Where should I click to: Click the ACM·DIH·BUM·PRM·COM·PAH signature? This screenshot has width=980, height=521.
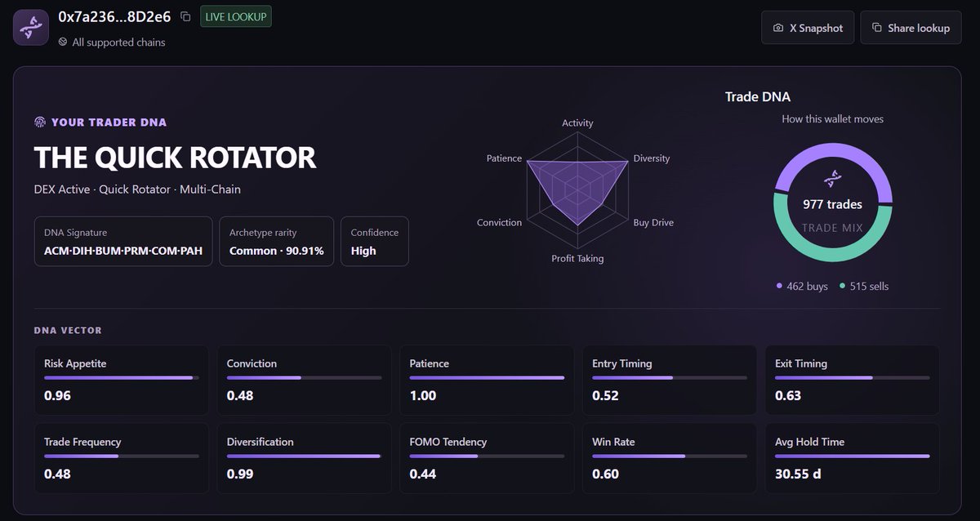pyautogui.click(x=123, y=251)
